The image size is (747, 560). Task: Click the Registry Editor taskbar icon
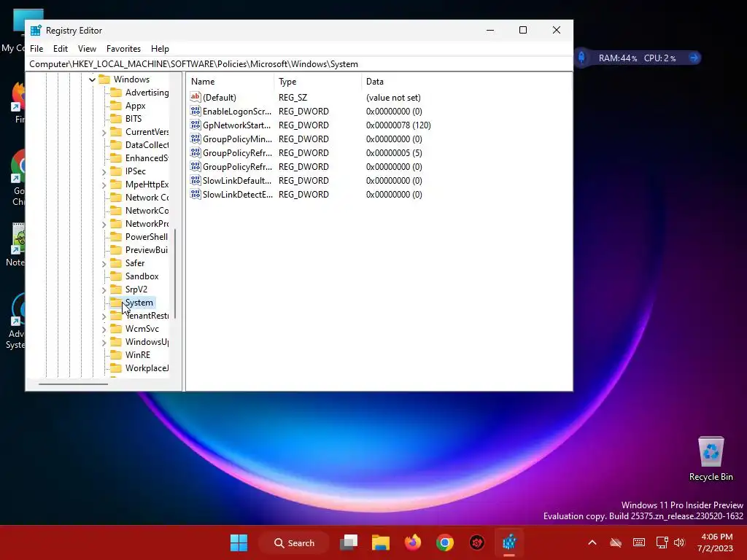click(x=508, y=542)
